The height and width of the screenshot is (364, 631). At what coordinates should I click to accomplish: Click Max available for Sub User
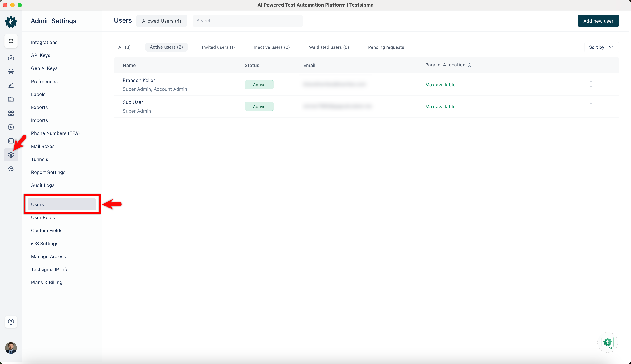coord(440,107)
